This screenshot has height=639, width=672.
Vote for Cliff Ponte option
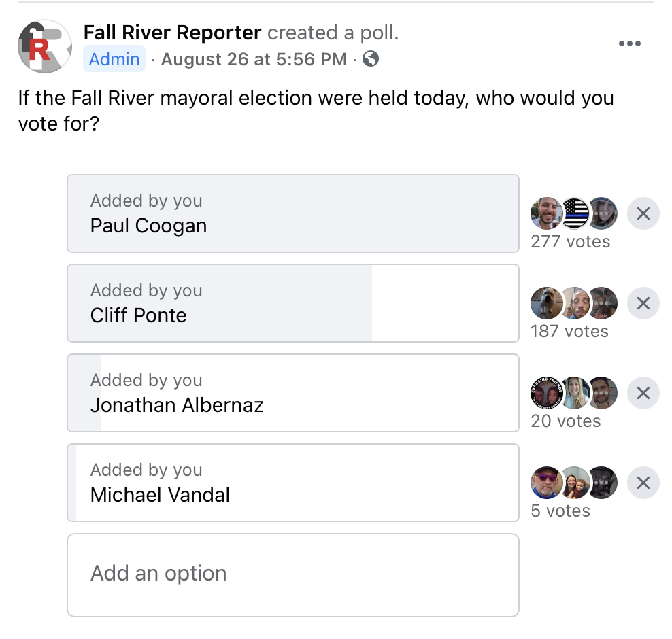coord(293,303)
